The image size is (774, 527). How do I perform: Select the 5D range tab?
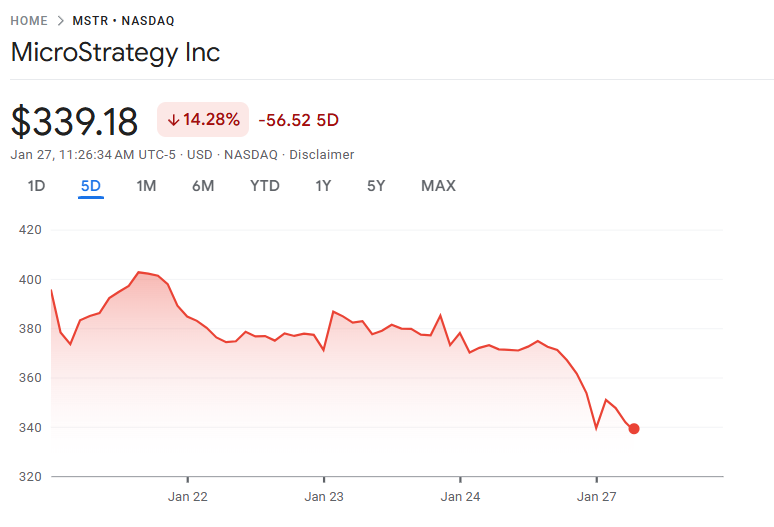click(x=91, y=186)
